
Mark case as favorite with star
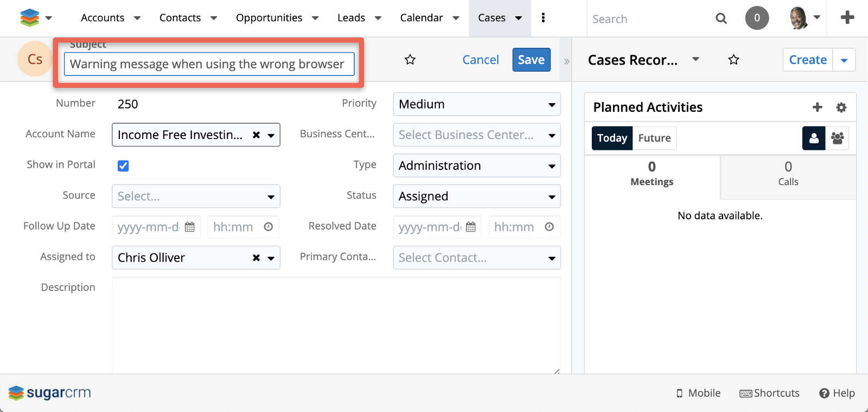pyautogui.click(x=410, y=60)
